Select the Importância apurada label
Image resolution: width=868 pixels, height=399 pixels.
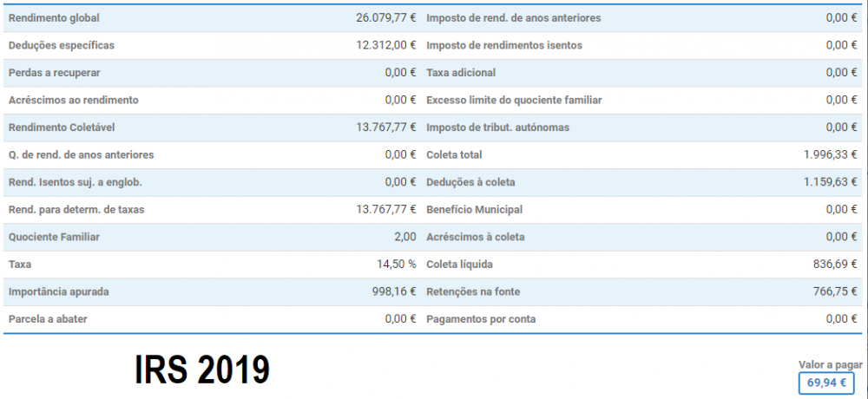click(59, 291)
